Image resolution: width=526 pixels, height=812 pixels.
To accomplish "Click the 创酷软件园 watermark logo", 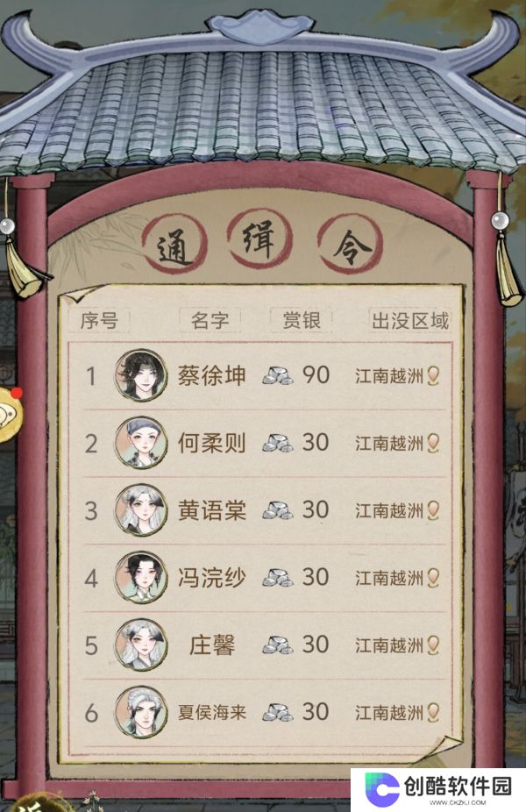I will point(438,788).
